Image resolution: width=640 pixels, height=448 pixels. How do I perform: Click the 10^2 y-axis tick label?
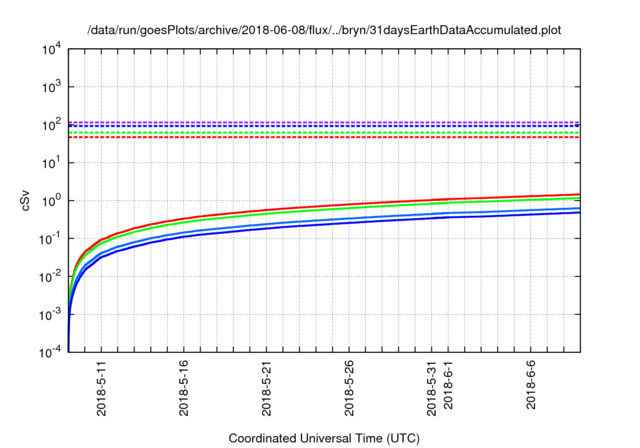coord(51,125)
